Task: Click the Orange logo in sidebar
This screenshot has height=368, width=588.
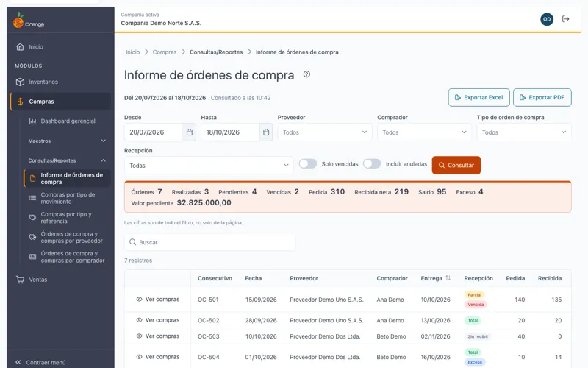Action: 29,21
